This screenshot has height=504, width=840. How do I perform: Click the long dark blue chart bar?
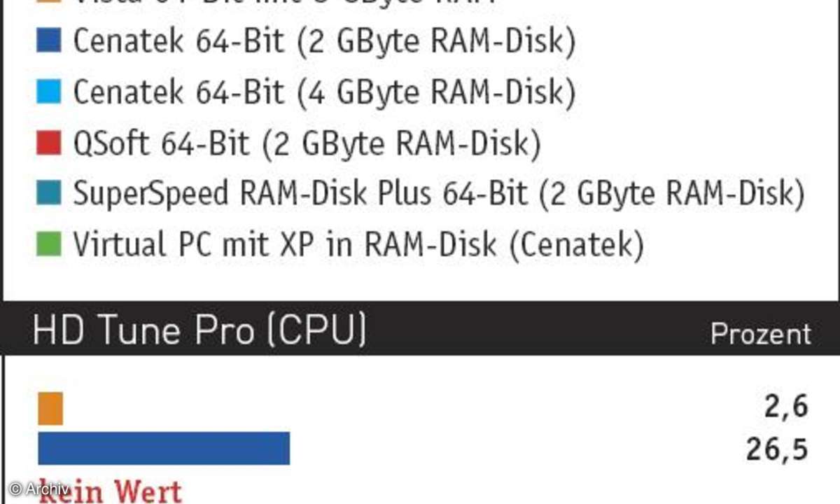click(x=164, y=448)
